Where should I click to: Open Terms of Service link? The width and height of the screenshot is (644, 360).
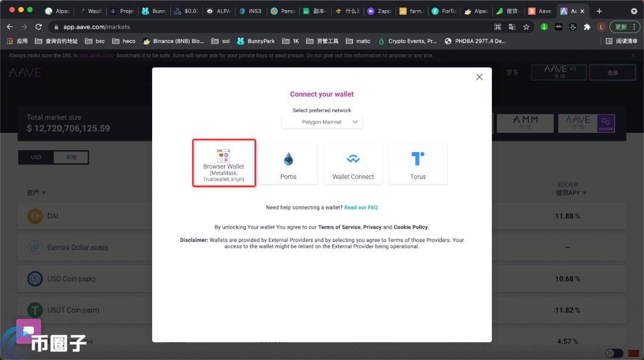[339, 227]
